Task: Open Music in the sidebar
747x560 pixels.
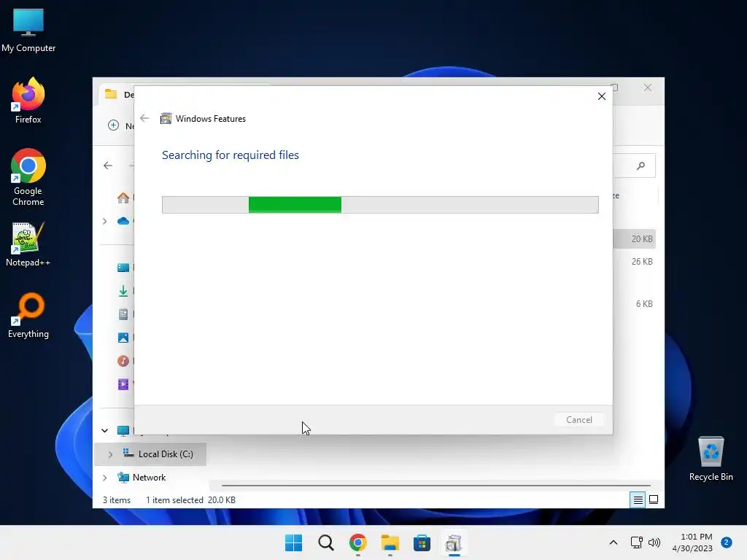Action: coord(123,361)
